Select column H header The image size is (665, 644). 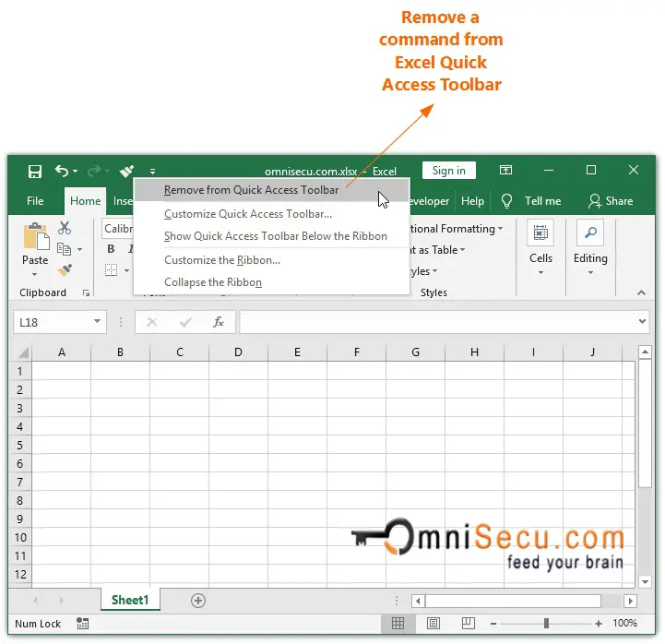tap(474, 352)
